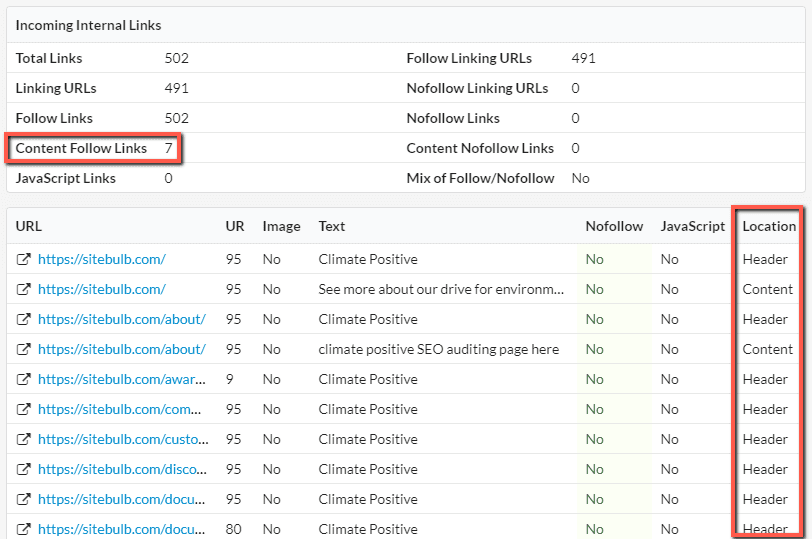
Task: Sort by the UR column header
Action: (x=235, y=226)
